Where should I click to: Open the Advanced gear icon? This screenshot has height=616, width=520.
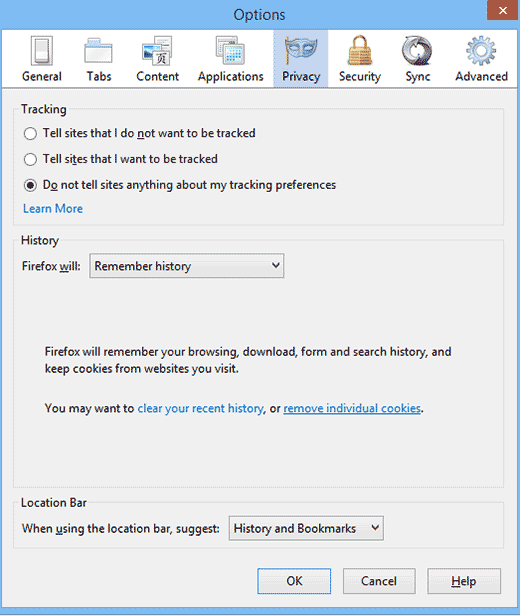click(x=481, y=51)
